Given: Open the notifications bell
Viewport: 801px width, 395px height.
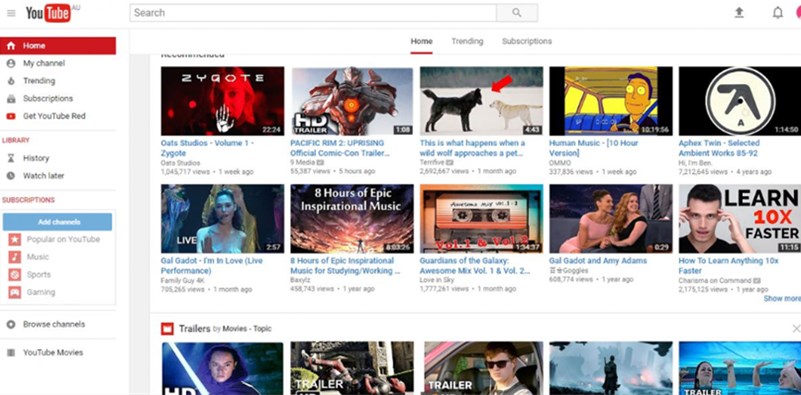Looking at the screenshot, I should tap(778, 13).
